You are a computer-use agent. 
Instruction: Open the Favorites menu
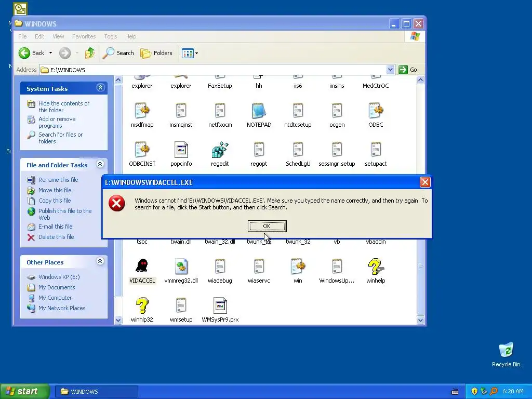click(84, 36)
